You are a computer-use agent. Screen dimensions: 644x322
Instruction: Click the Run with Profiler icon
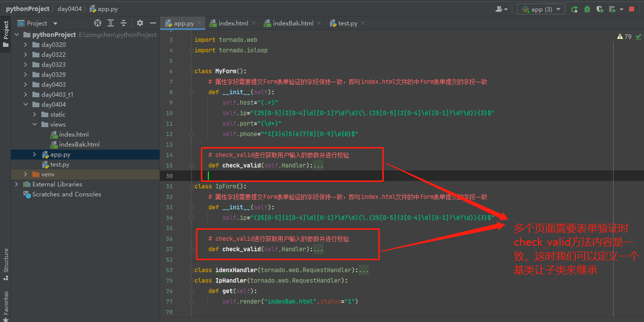click(x=612, y=9)
